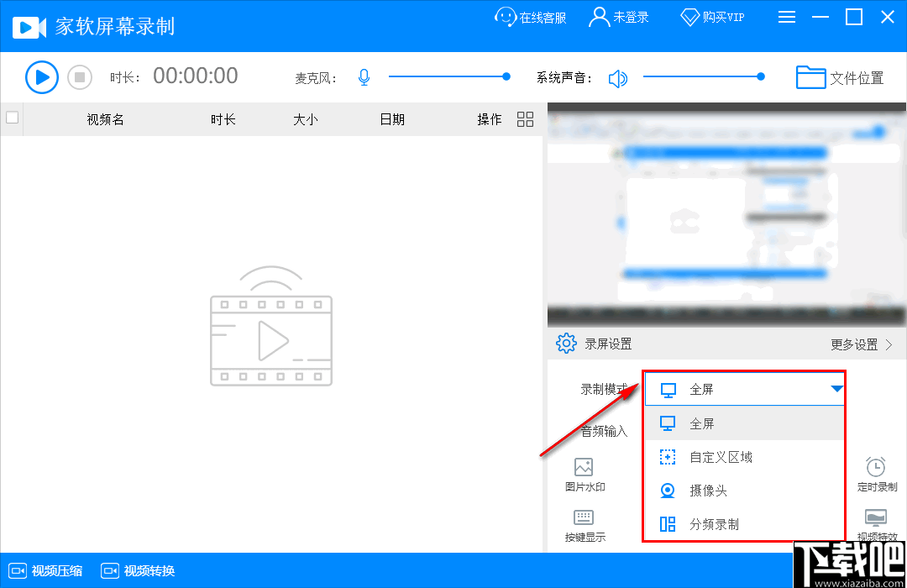The width and height of the screenshot is (907, 588).
Task: Toggle the grid view icon next to 操作
Action: [525, 119]
